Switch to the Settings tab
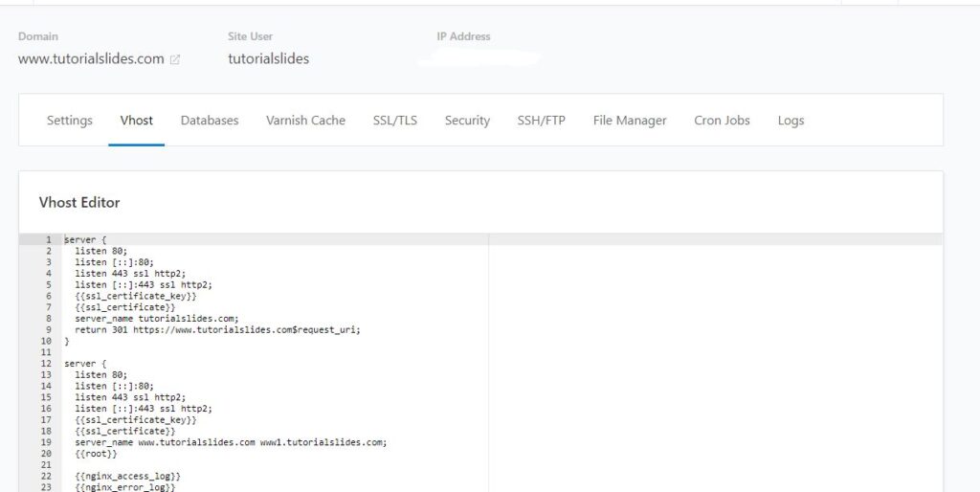Image resolution: width=980 pixels, height=492 pixels. click(69, 120)
